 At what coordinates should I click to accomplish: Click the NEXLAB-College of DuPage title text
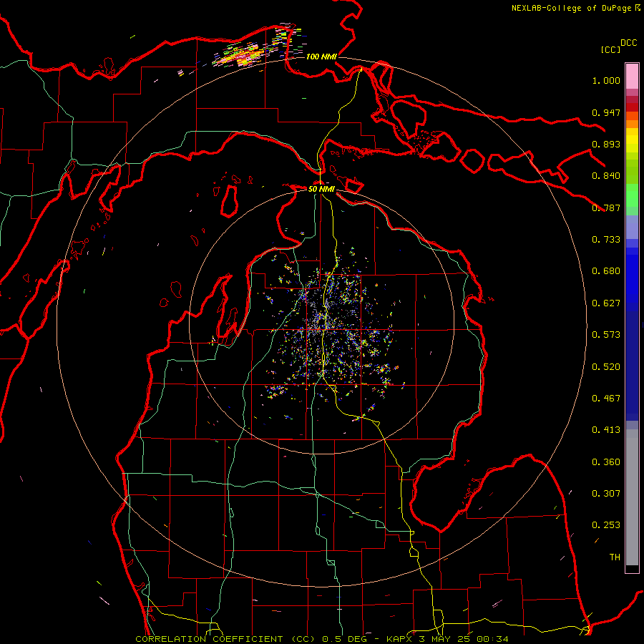pyautogui.click(x=571, y=8)
